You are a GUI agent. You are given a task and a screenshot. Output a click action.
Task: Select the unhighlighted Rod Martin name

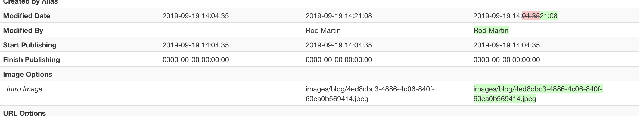pyautogui.click(x=323, y=30)
